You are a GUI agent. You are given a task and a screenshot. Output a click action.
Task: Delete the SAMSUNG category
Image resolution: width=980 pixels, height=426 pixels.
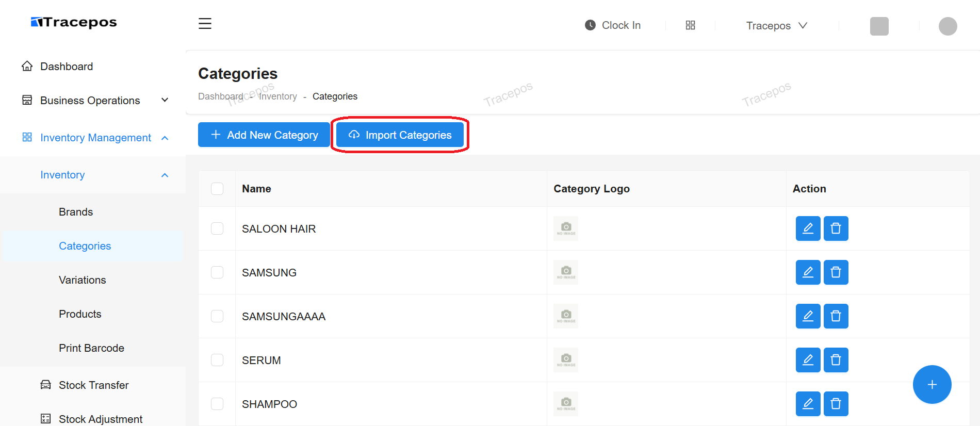pyautogui.click(x=836, y=272)
